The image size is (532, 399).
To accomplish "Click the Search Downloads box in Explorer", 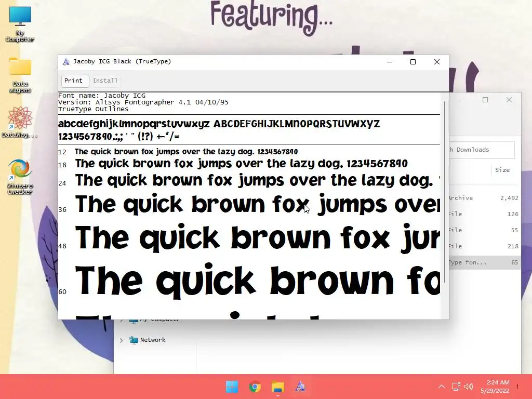I will [x=482, y=150].
